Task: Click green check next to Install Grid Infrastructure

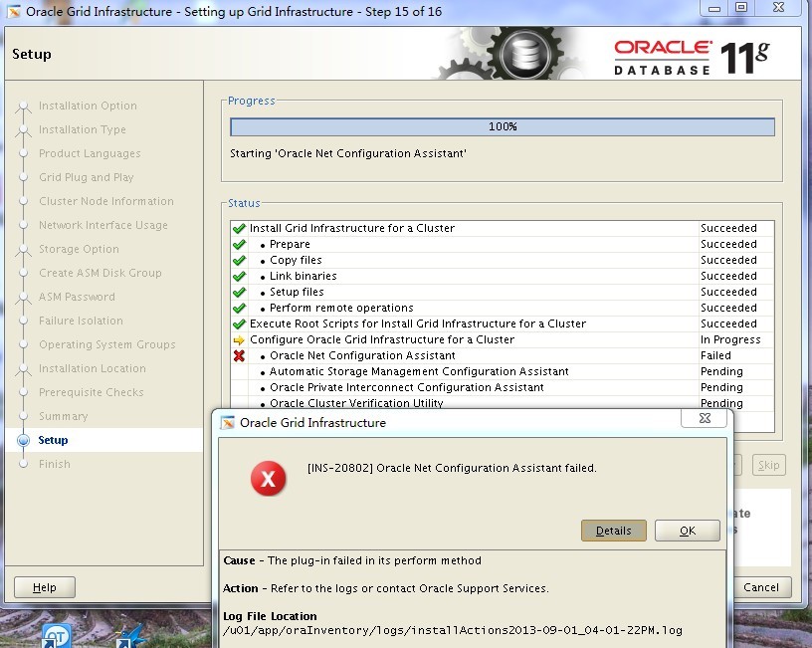Action: coord(239,228)
